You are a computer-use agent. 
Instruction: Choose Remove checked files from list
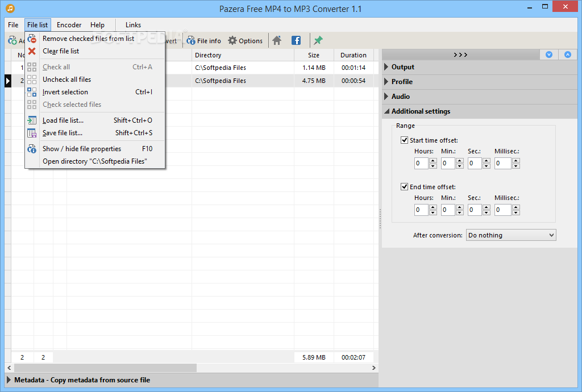pyautogui.click(x=95, y=39)
